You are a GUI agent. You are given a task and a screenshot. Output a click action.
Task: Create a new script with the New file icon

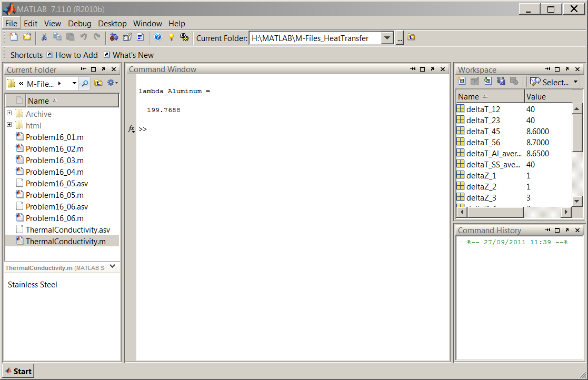[14, 37]
